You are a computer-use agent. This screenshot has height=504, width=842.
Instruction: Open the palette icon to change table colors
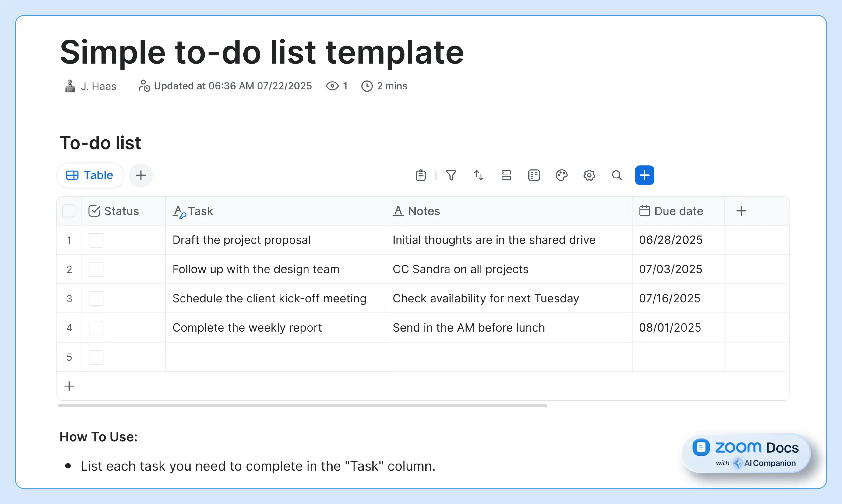pyautogui.click(x=561, y=175)
